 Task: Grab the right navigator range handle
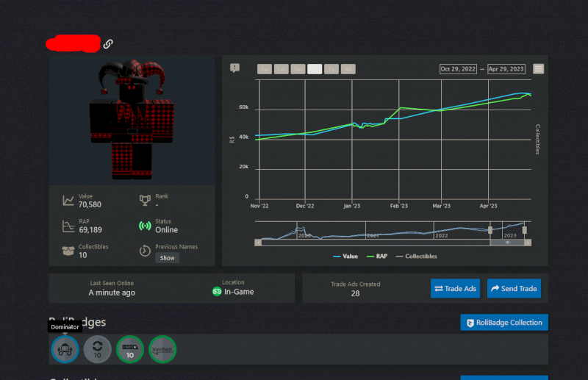524,230
